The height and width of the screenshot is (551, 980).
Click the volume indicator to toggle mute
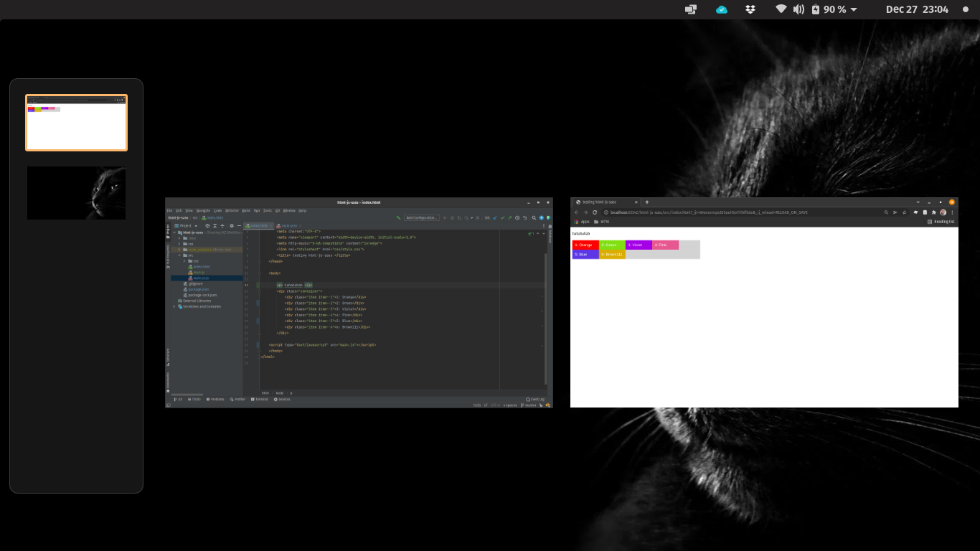798,9
